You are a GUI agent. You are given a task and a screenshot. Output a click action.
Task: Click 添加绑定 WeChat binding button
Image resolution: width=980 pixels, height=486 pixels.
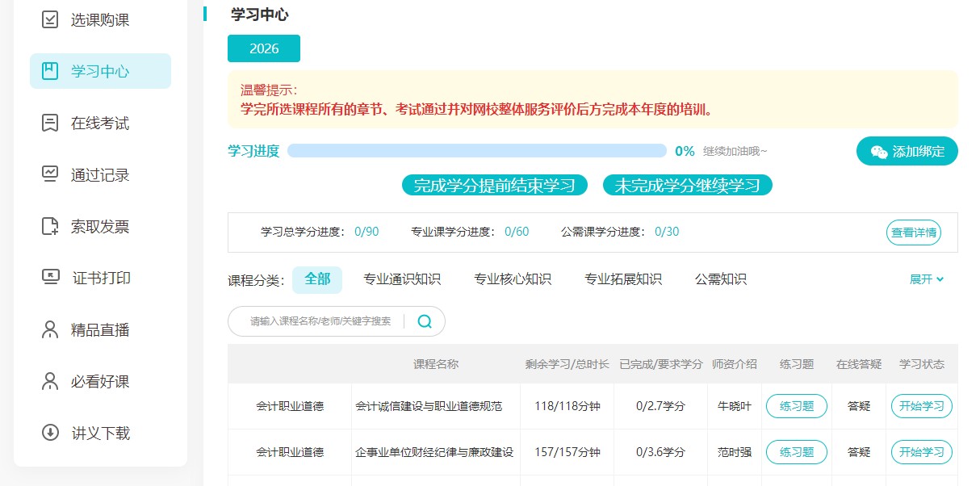coord(907,150)
